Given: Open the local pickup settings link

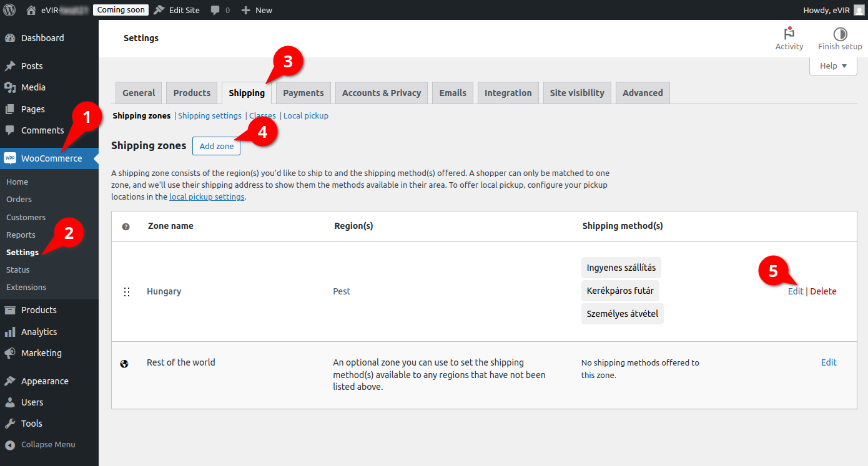Looking at the screenshot, I should point(207,197).
